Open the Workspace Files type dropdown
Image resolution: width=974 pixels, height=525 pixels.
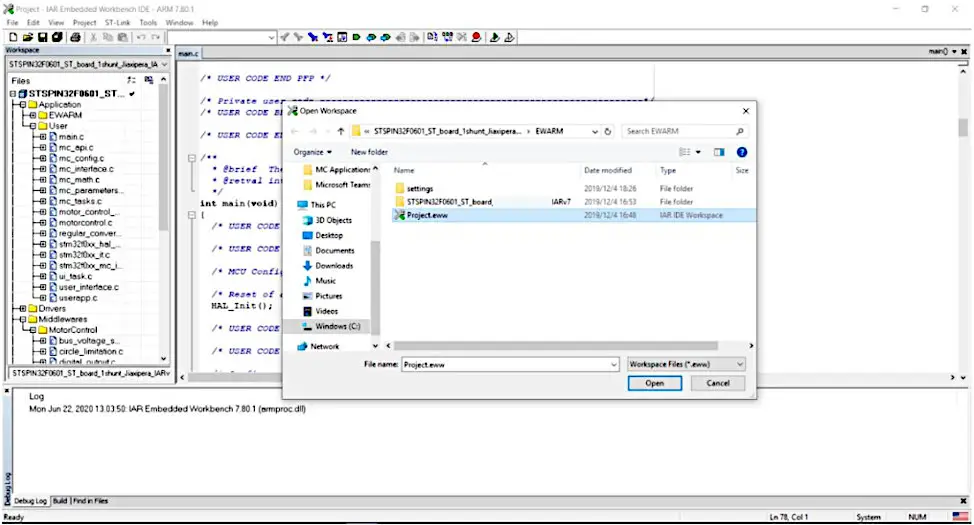[x=685, y=365]
